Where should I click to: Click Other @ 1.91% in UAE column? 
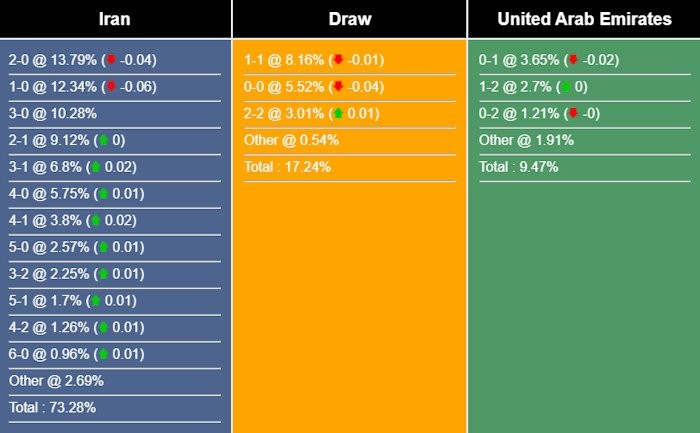(526, 140)
